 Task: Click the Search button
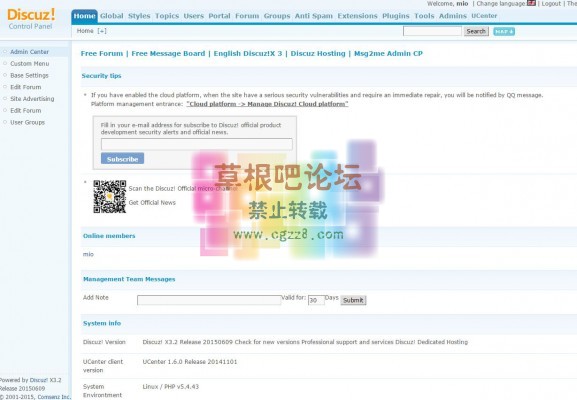coord(476,31)
